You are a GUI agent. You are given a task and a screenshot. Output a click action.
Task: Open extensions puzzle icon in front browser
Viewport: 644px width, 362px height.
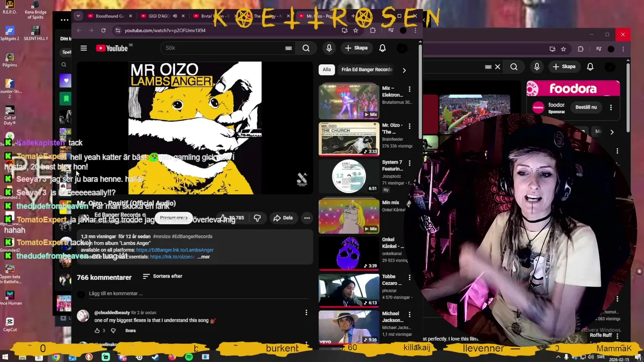pos(373,30)
